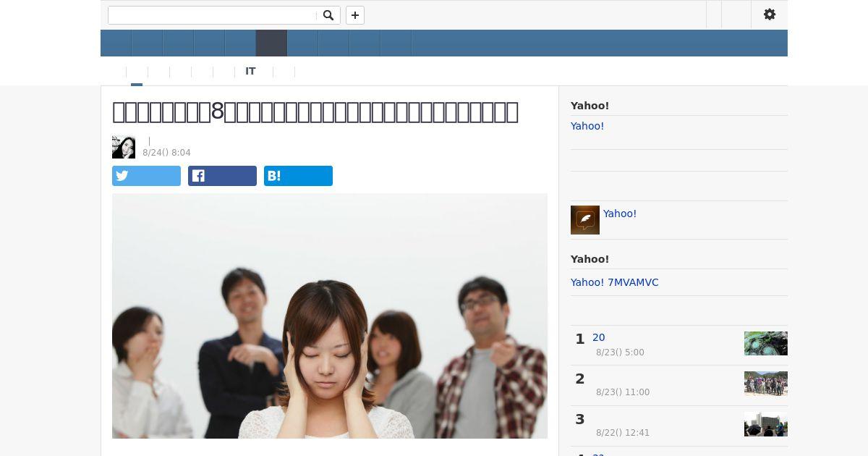868x456 pixels.
Task: Open the settings gear icon
Action: tap(770, 14)
